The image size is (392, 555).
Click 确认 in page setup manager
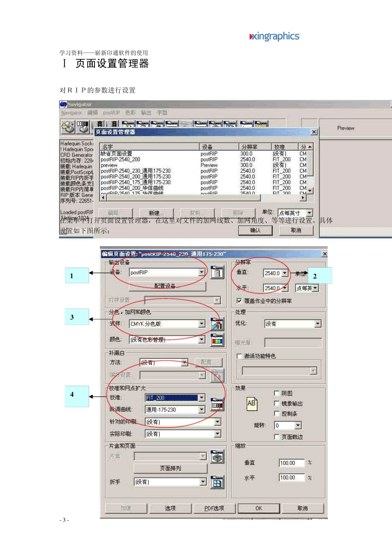(x=255, y=230)
